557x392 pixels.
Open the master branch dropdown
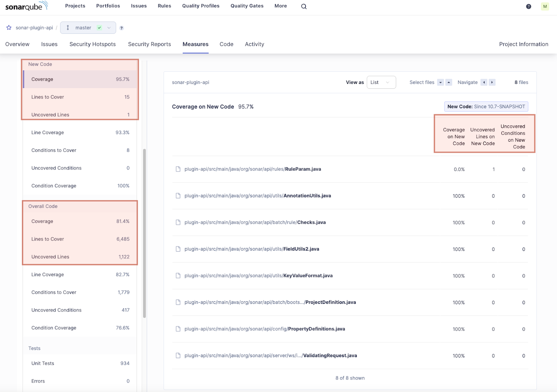109,28
